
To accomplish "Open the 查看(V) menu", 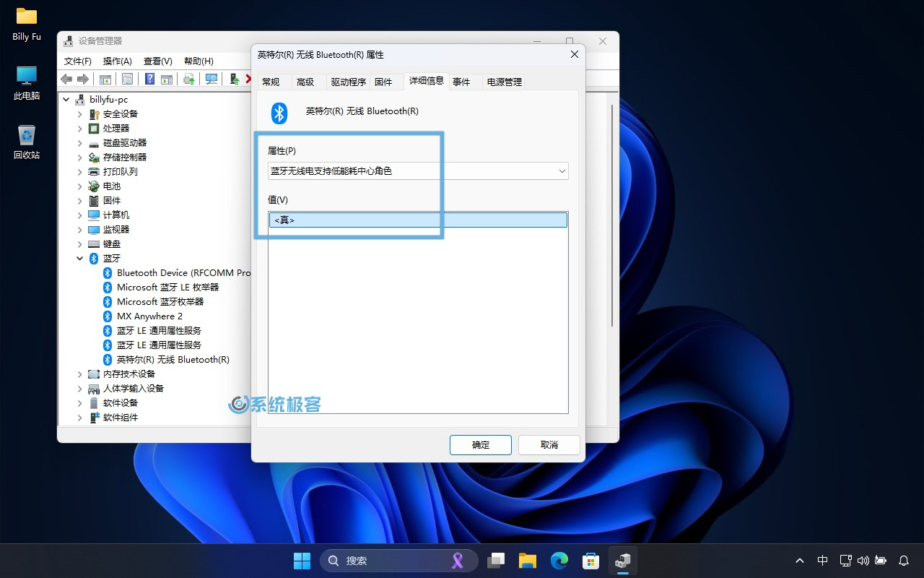I will coord(158,61).
